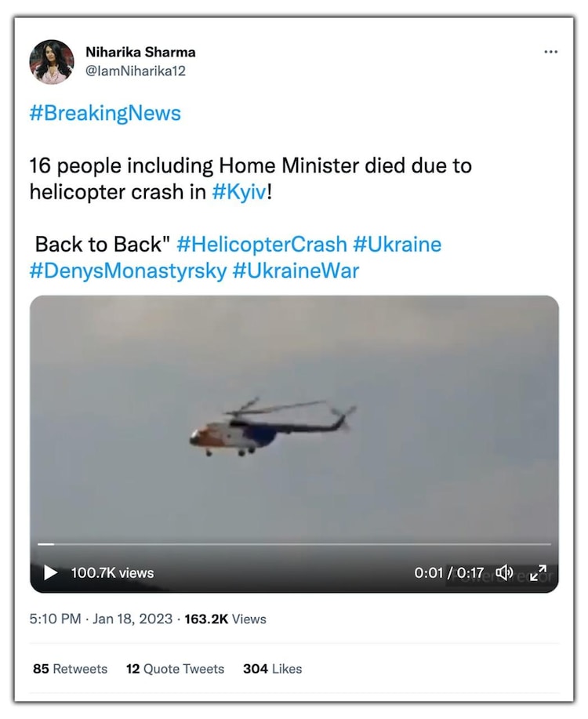Click the 163.2K Views count
This screenshot has height=719, width=588.
click(225, 619)
